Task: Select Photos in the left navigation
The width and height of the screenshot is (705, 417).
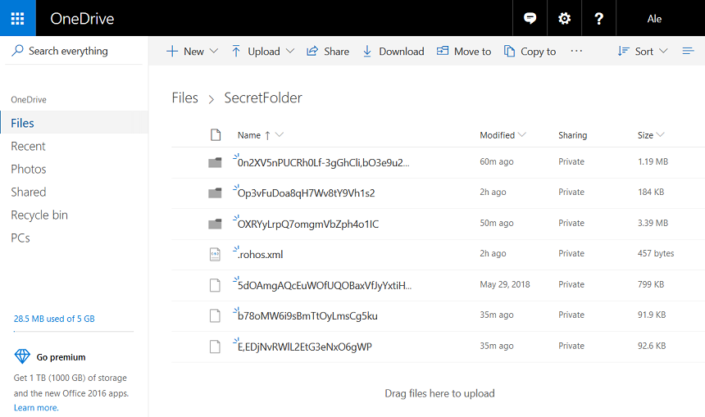Action: [x=28, y=169]
